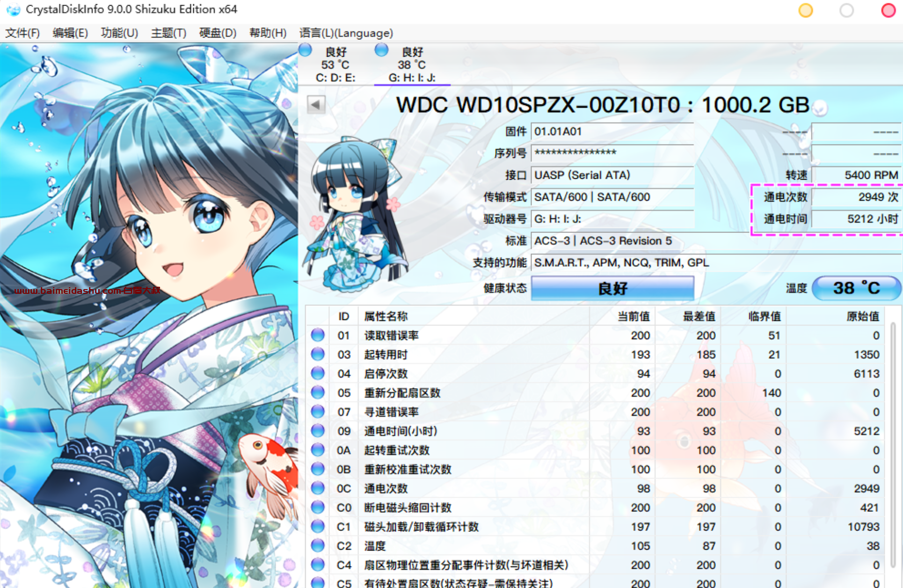Open the 功能(U) menu
This screenshot has height=588, width=903.
tap(119, 33)
